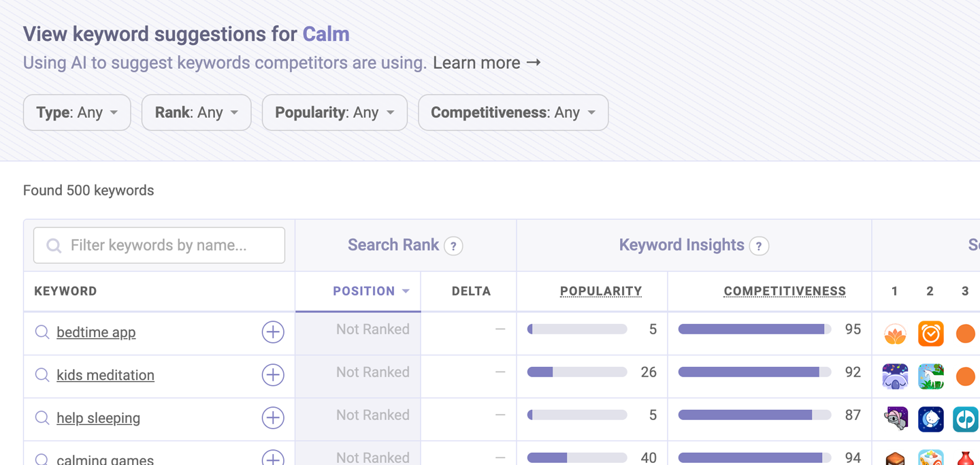
Task: Add help sleeping keyword using plus icon
Action: [273, 418]
